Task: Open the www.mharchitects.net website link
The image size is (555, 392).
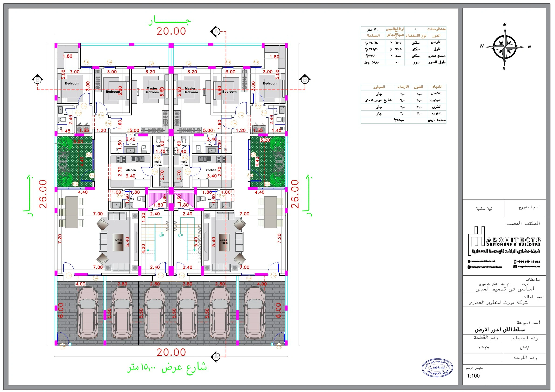Action: [x=483, y=261]
